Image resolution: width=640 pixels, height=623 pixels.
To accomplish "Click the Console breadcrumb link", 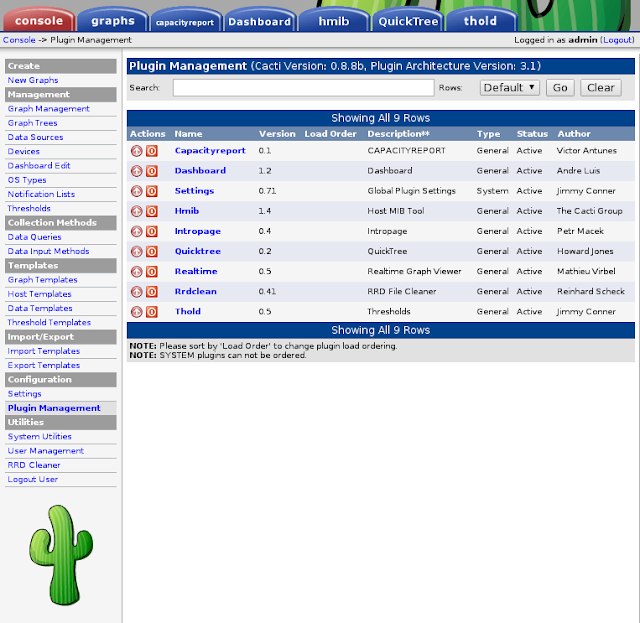I will 19,40.
